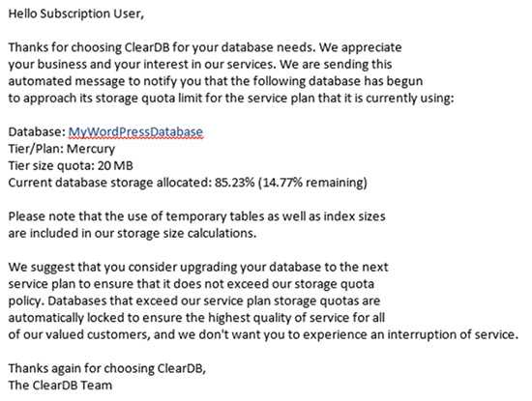Click the 'your business and your interest' line

(x=200, y=65)
